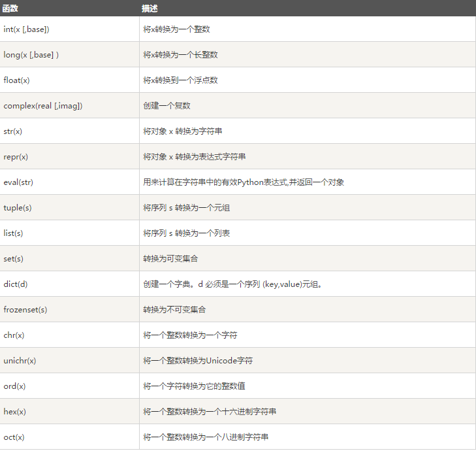Image resolution: width=476 pixels, height=451 pixels.
Task: Click description 将一个整数转换为一个字符
Action: point(191,335)
